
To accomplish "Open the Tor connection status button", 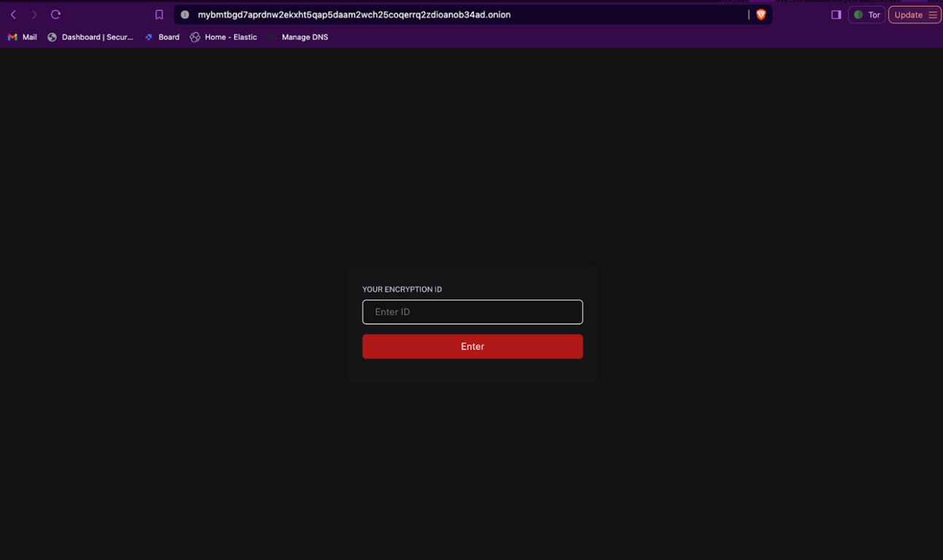I will (x=866, y=15).
